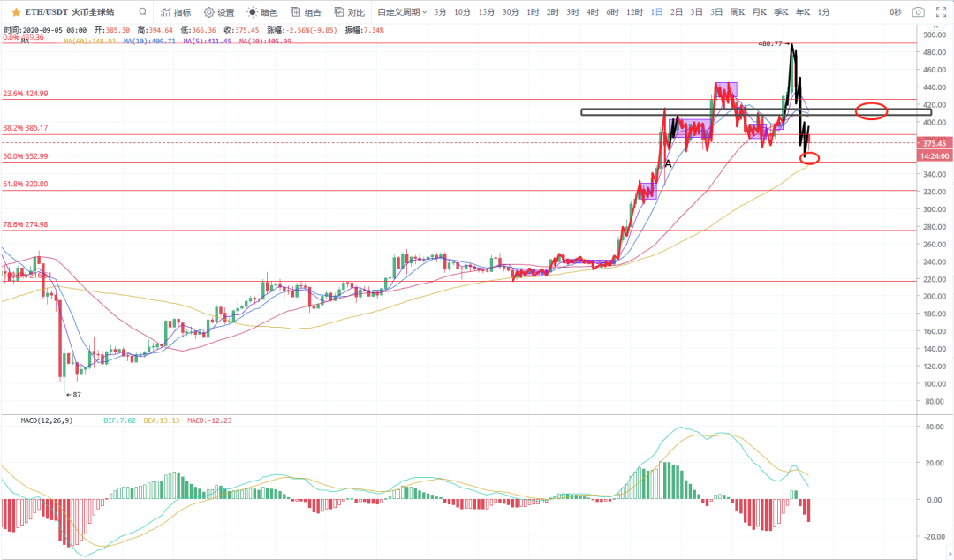
Task: Open the 设置 settings gear
Action: (219, 12)
